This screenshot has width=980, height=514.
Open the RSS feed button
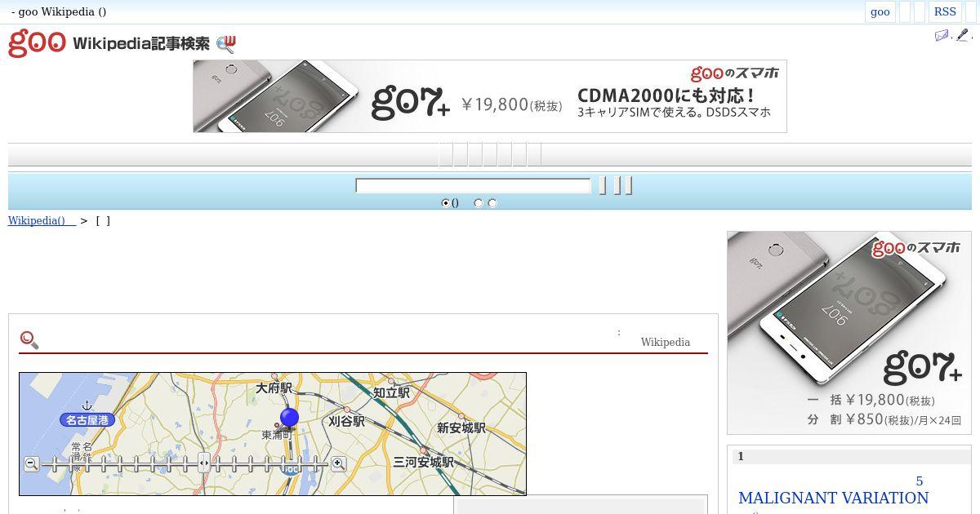pos(945,11)
